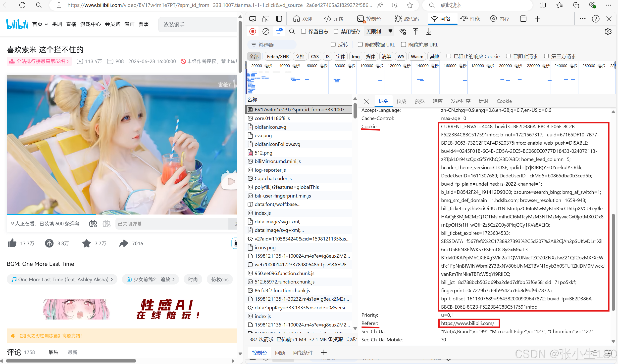Screen dimensions: 618x364
Task: Click the coin icon showing 3.3万
Action: 49,243
